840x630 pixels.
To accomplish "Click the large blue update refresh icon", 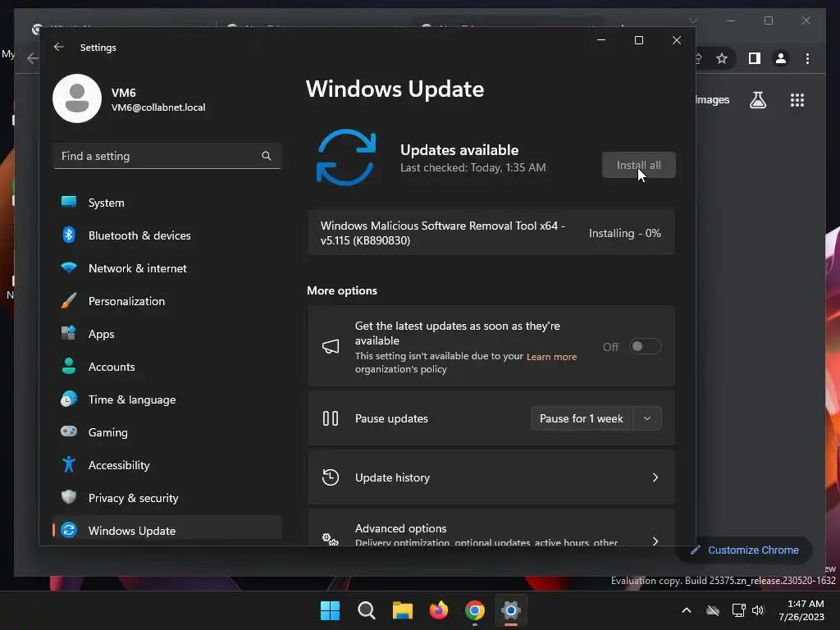I will pos(346,157).
